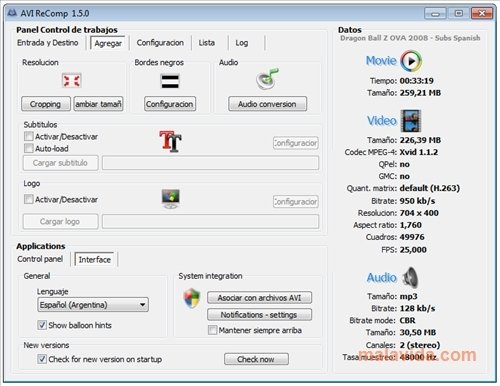This screenshot has width=500, height=386.
Task: Click the AVI ReComp title bar icon
Action: coord(12,13)
